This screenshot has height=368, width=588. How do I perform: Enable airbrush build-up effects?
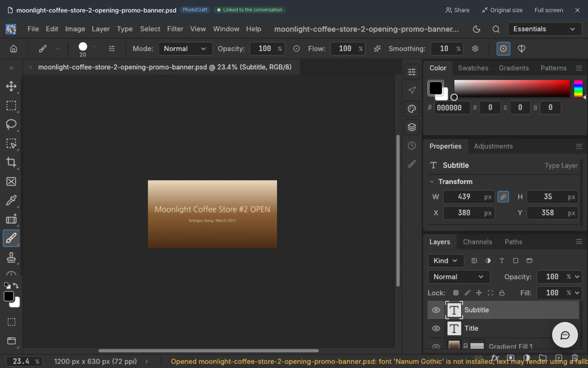[377, 49]
